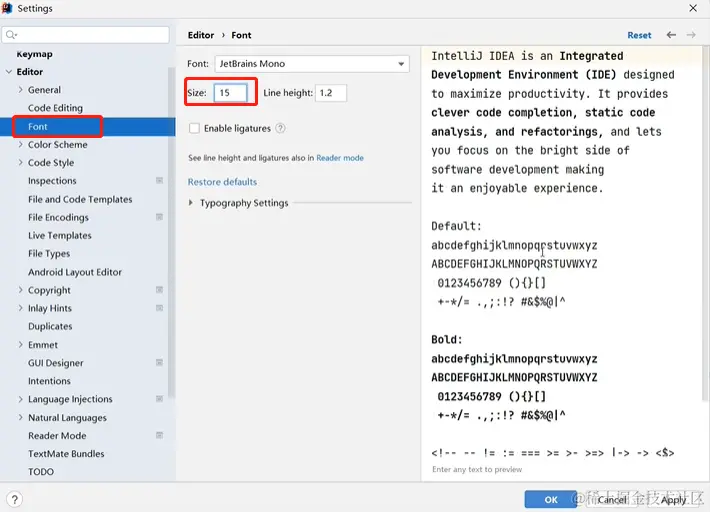This screenshot has width=710, height=512.
Task: Click the Cancel button
Action: tap(611, 499)
